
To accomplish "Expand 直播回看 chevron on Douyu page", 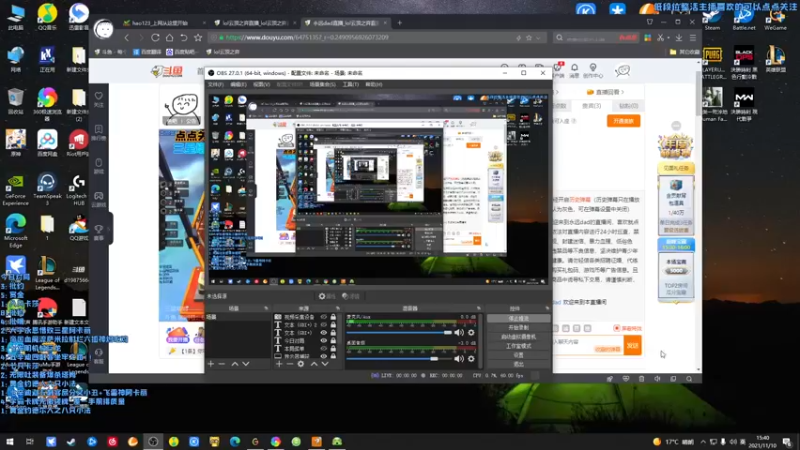I will (622, 92).
